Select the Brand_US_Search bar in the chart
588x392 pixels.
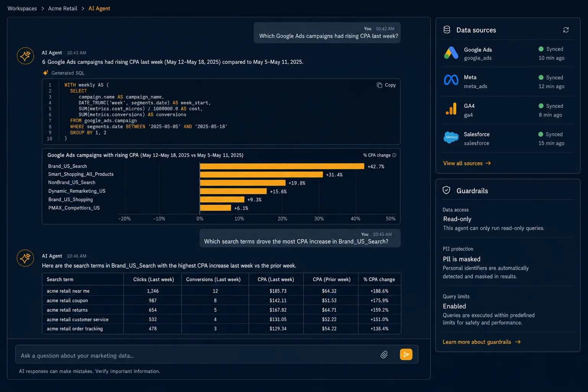pyautogui.click(x=282, y=166)
